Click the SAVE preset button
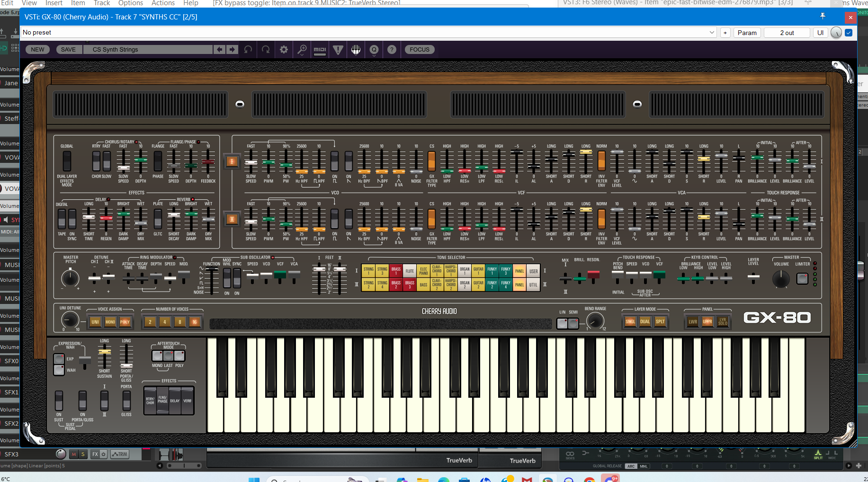 pyautogui.click(x=68, y=49)
